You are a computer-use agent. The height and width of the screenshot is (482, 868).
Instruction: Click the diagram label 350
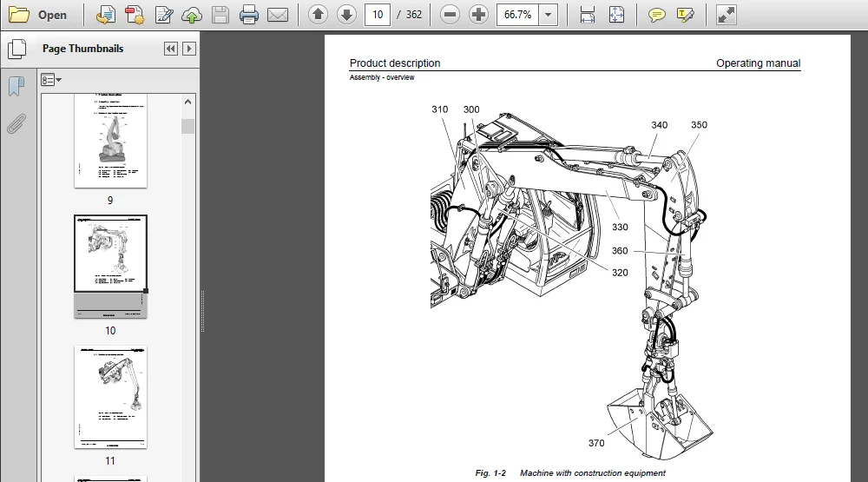point(699,125)
